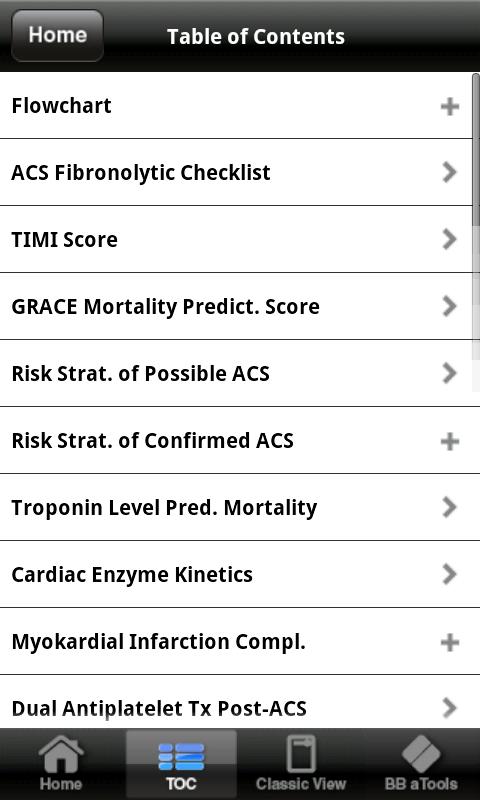Expand Myokardial Infarction Compl. plus icon
The image size is (480, 800).
point(449,642)
